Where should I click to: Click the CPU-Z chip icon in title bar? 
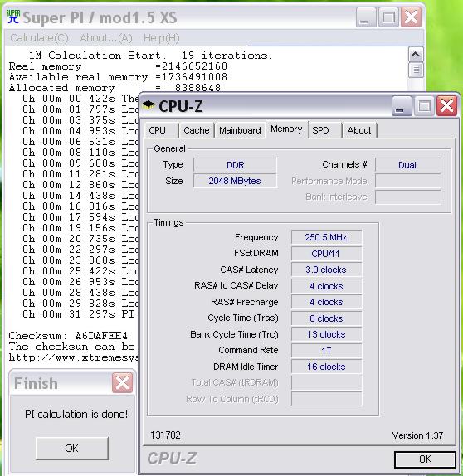tap(149, 105)
